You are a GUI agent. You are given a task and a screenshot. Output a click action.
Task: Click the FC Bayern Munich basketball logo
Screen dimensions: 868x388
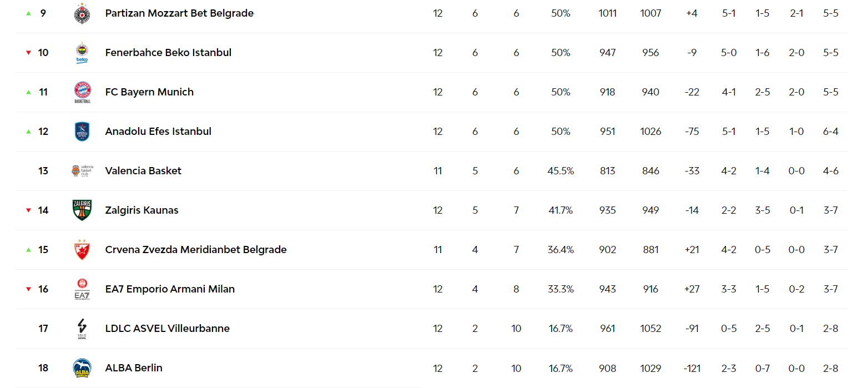point(82,92)
